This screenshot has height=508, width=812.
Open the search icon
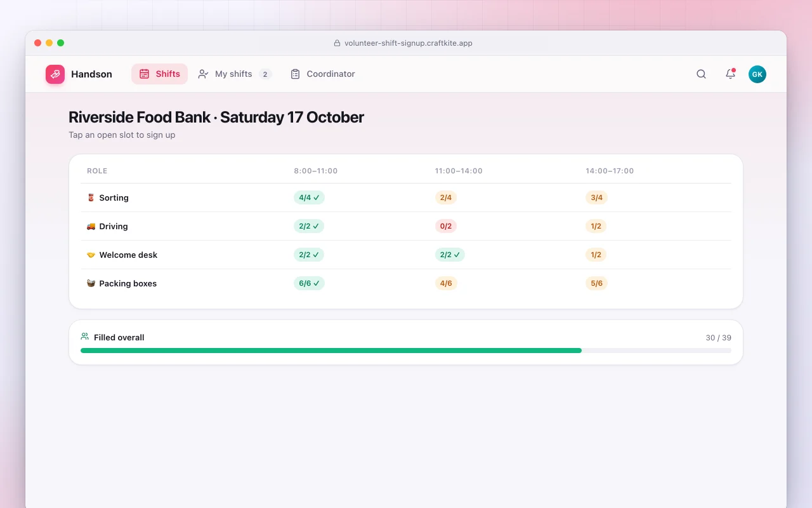click(701, 74)
